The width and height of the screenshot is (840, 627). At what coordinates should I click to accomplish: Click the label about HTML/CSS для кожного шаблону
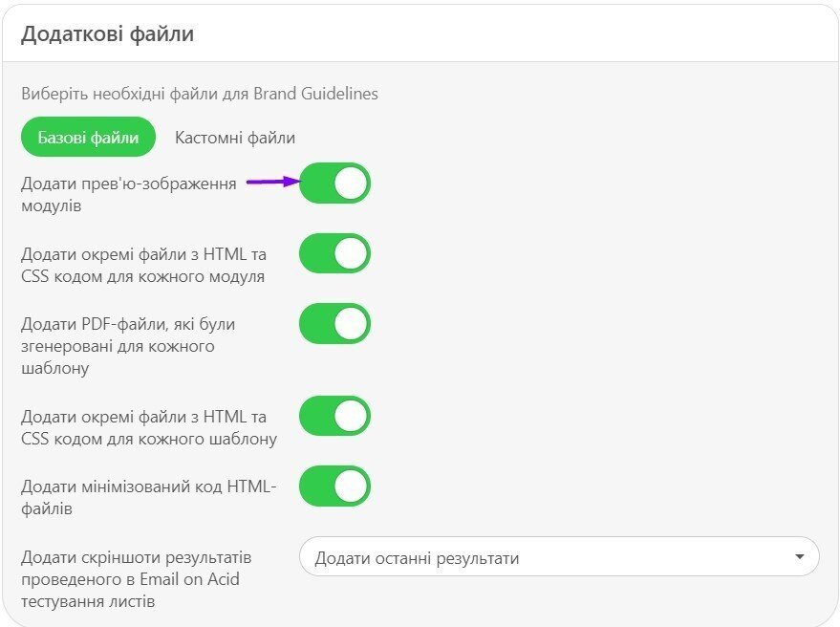pyautogui.click(x=148, y=428)
